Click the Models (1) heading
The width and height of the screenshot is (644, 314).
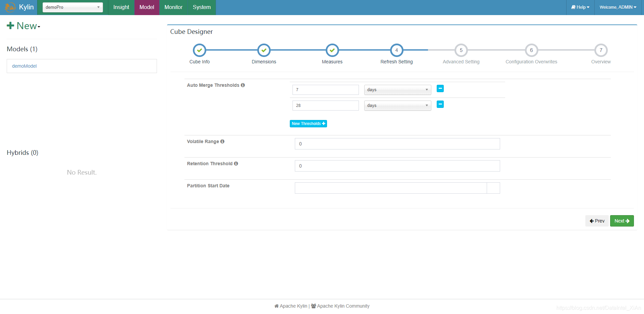22,49
